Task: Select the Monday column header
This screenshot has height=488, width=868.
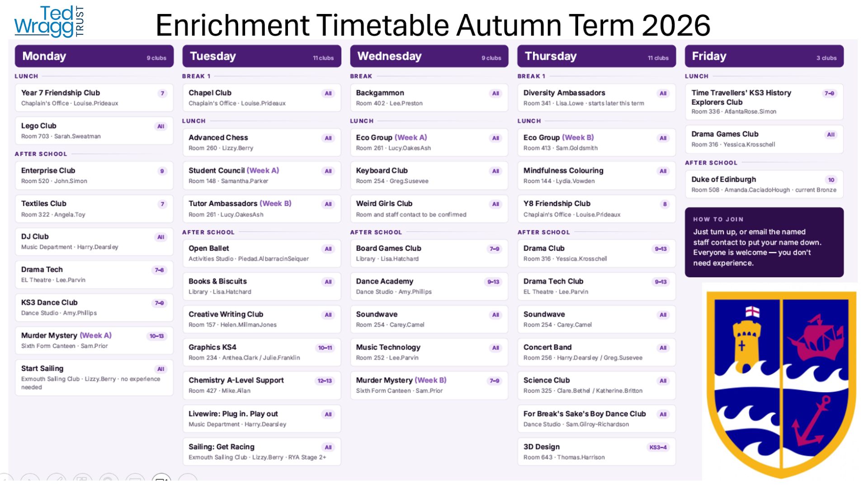Action: 94,56
